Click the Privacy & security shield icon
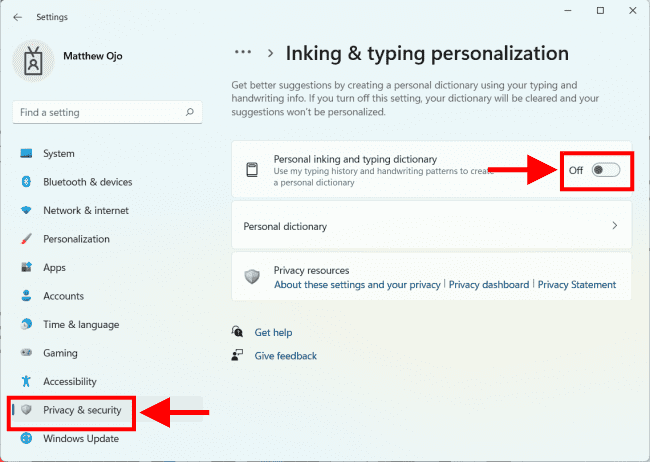The image size is (650, 462). tap(26, 410)
